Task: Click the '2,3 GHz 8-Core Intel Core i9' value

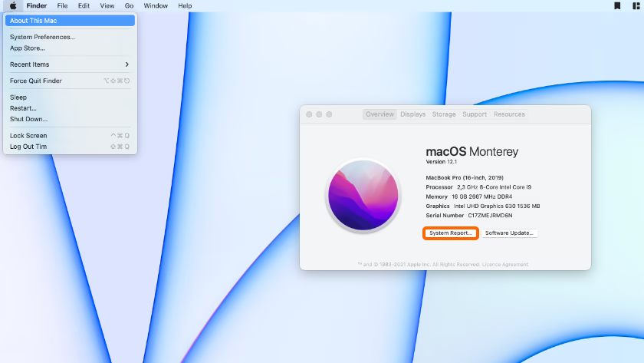Action: pos(494,187)
